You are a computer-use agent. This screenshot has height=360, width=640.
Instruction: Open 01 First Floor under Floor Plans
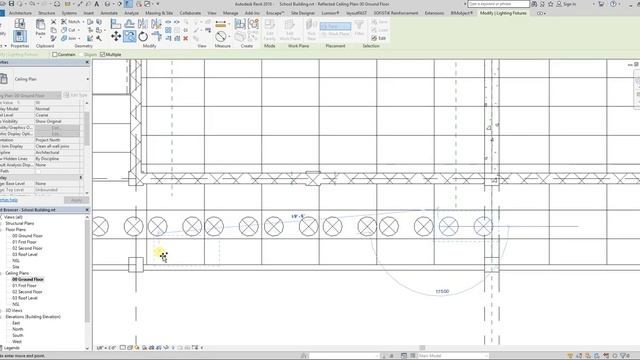[x=24, y=242]
